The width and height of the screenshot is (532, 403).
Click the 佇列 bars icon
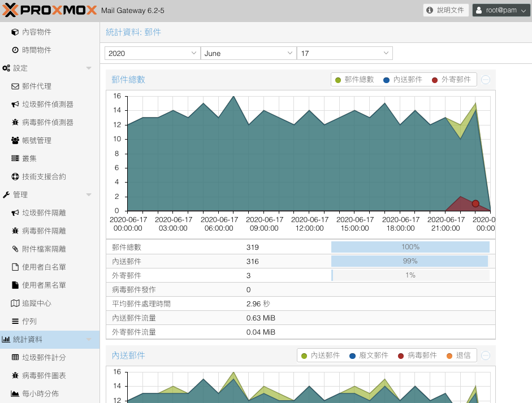[15, 321]
